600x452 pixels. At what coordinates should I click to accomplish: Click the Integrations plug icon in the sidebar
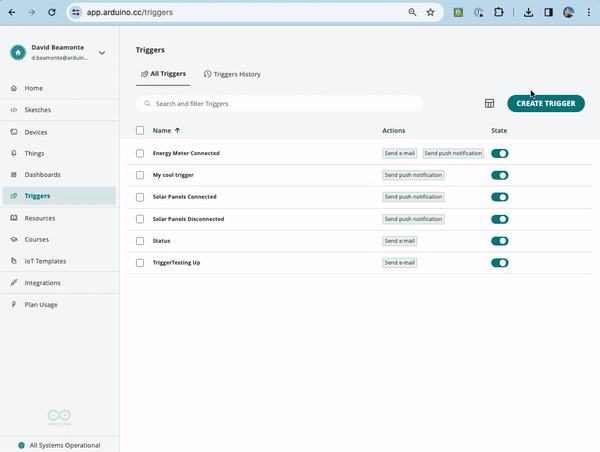pyautogui.click(x=14, y=282)
